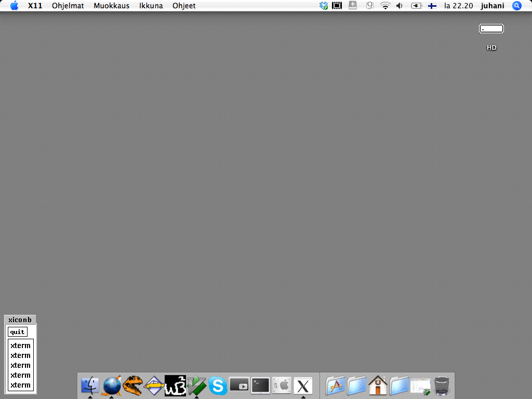Launch the black W3 app from Dock
The width and height of the screenshot is (532, 399).
coord(175,385)
